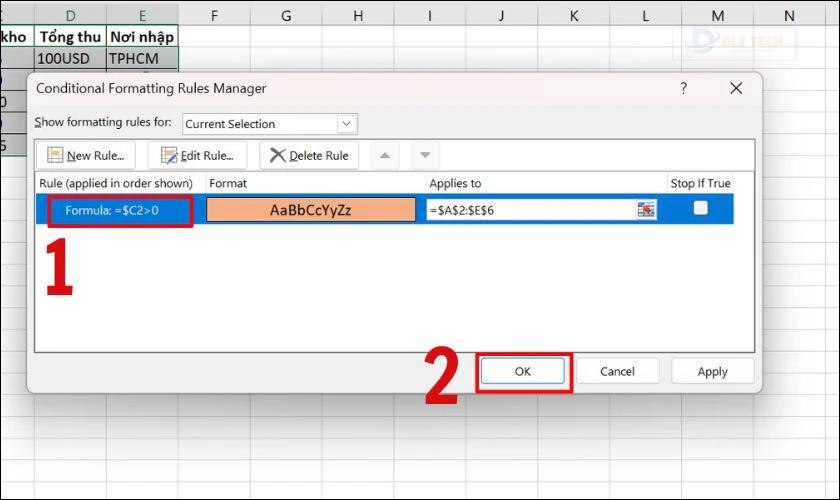Viewport: 840px width, 500px height.
Task: Click the range selector icon in Applies to
Action: click(647, 210)
